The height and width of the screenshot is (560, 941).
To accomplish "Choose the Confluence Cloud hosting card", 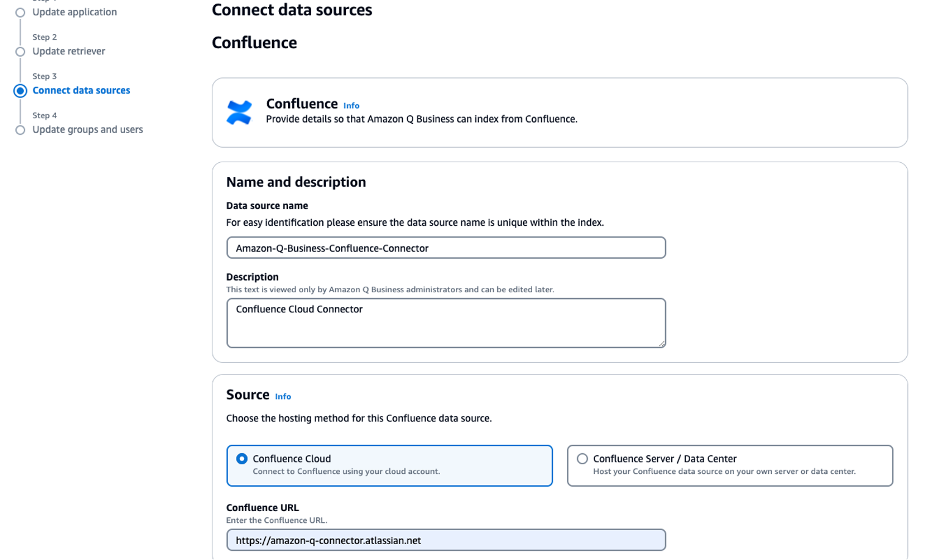I will point(389,465).
